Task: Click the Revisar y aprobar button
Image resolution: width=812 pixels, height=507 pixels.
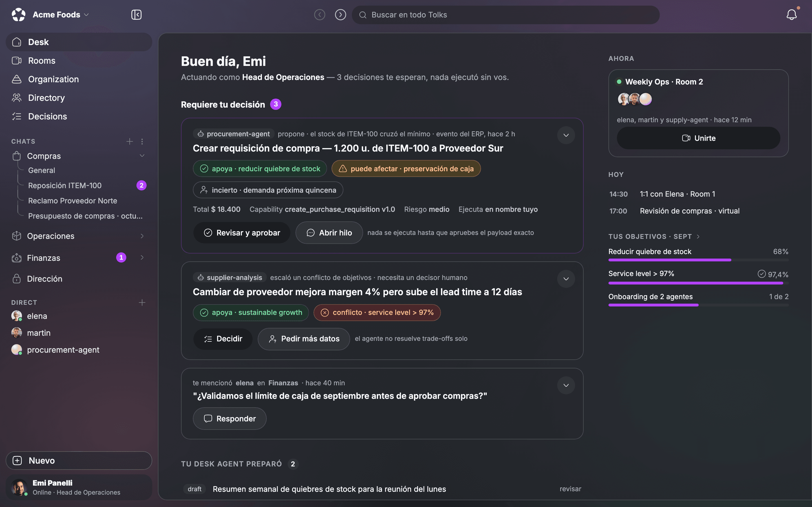Action: (x=242, y=233)
